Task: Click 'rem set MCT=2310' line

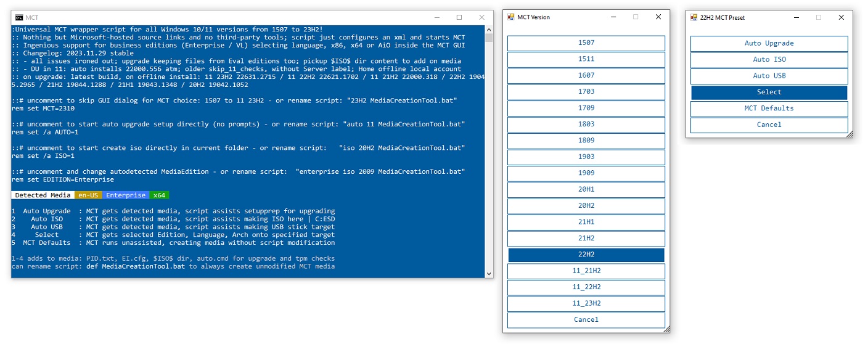Action: click(44, 107)
